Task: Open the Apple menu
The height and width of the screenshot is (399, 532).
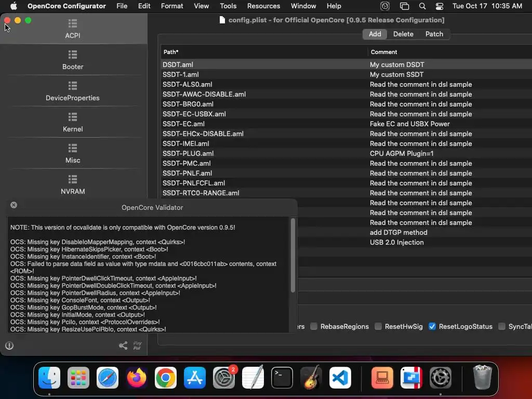Action: pos(14,6)
